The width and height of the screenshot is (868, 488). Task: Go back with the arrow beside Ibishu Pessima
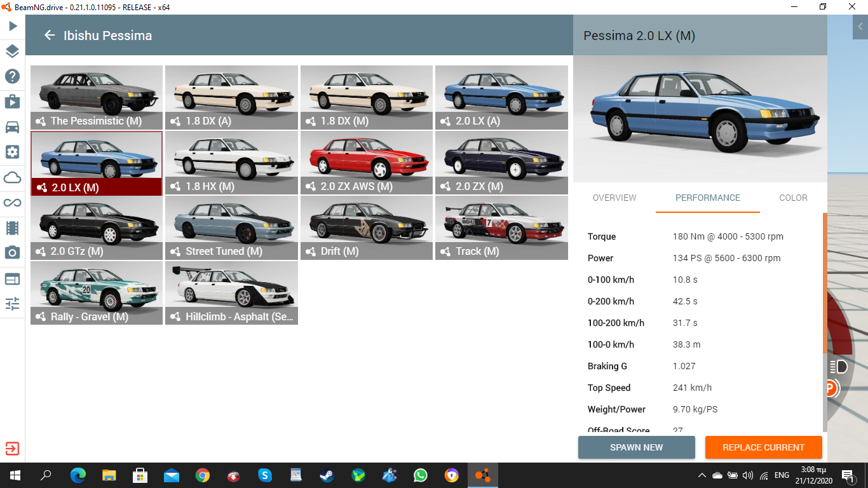50,35
